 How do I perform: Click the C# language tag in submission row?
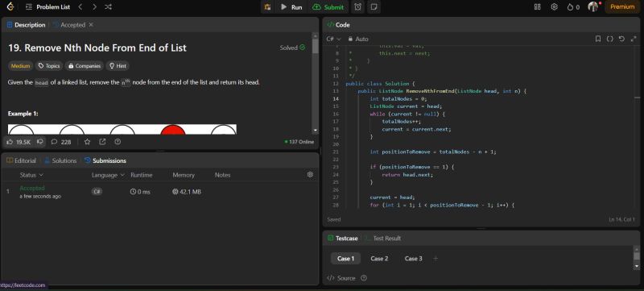coord(97,192)
